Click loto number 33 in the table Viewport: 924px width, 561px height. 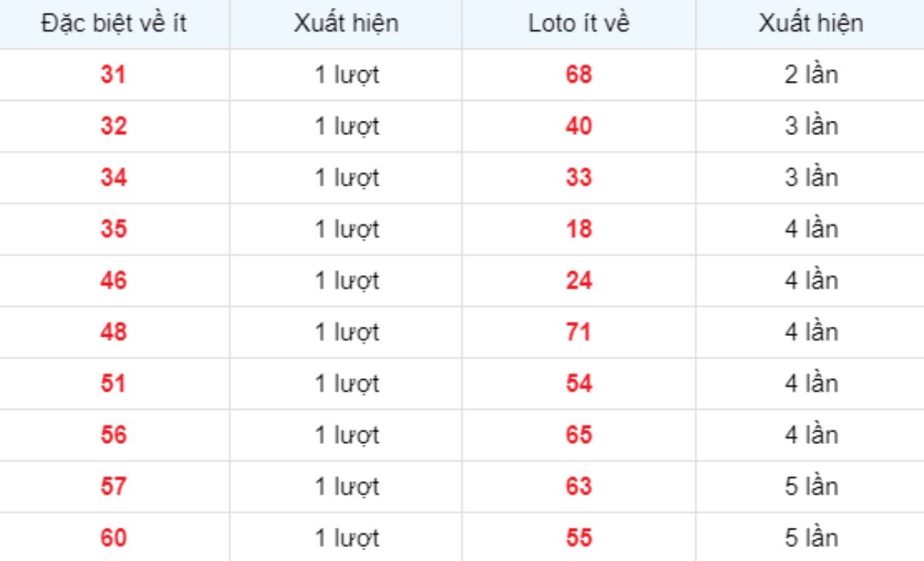coord(578,178)
